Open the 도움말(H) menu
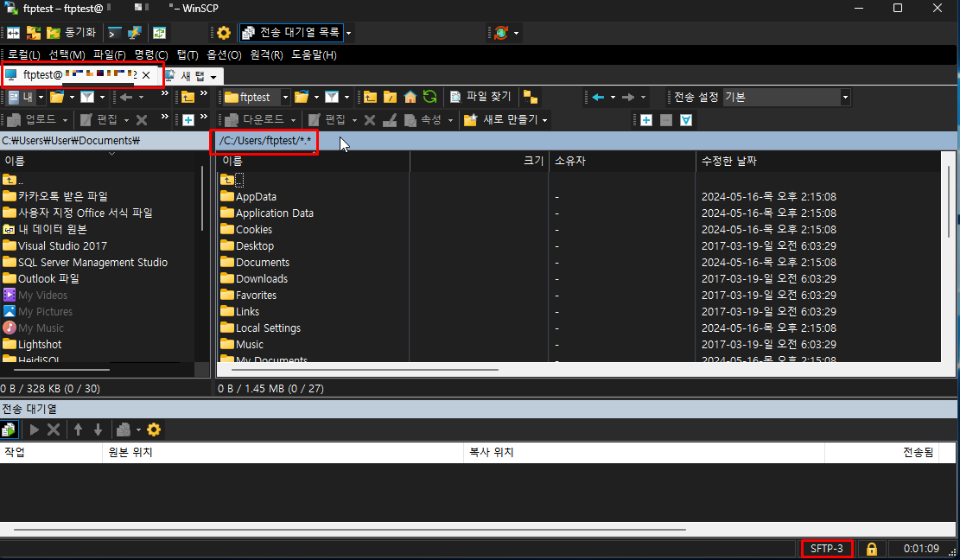Viewport: 960px width, 560px height. pyautogui.click(x=314, y=55)
